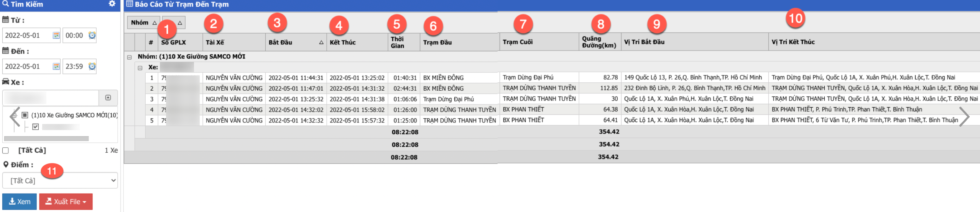Screen dimensions: 980x212
Task: Select end time 2022-05-01 15:58:02 cell
Action: click(x=357, y=110)
